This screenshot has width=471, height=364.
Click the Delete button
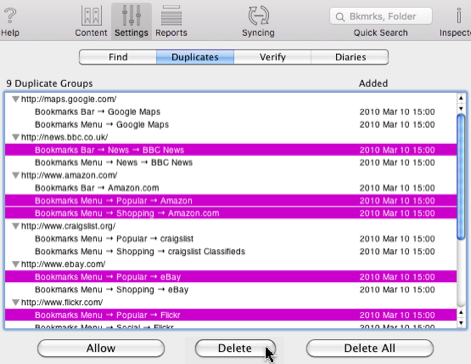pos(235,348)
